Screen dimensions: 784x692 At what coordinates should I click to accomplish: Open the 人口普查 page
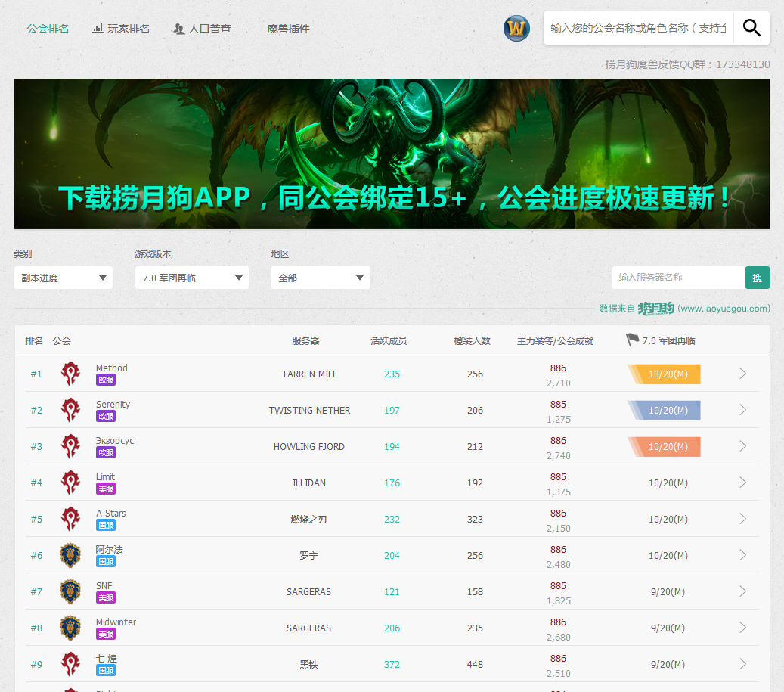(210, 29)
